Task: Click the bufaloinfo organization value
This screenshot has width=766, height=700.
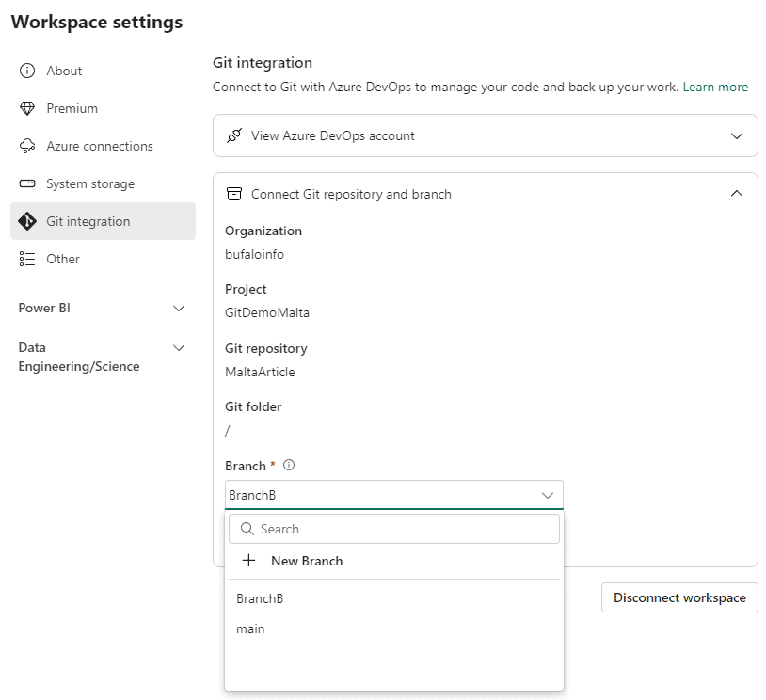Action: point(254,254)
